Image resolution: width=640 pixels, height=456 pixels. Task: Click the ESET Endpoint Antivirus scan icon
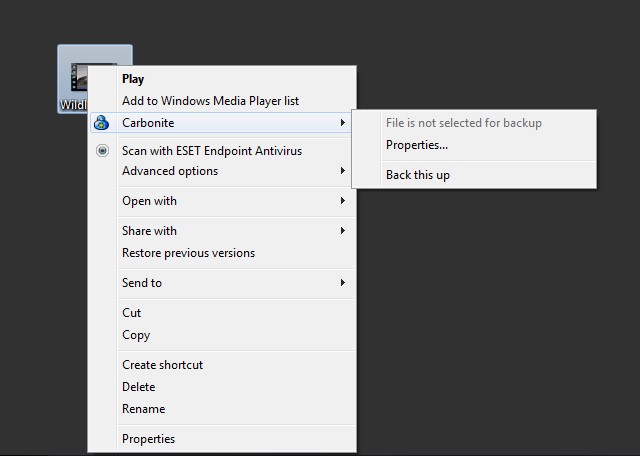coord(102,151)
